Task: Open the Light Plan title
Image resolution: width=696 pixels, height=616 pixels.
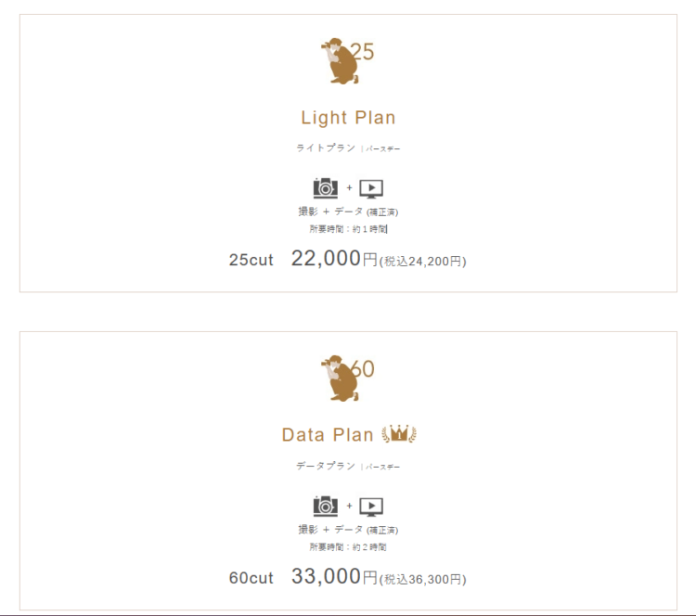Action: [x=348, y=118]
